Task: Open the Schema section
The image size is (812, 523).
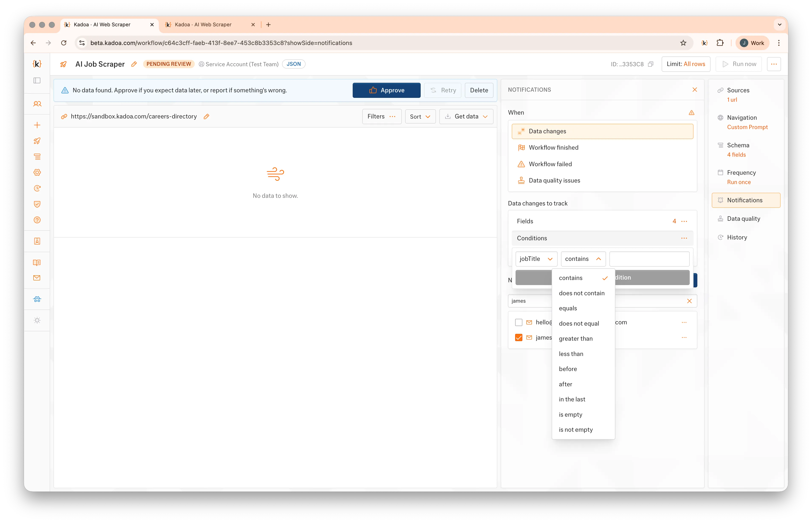Action: tap(746, 150)
